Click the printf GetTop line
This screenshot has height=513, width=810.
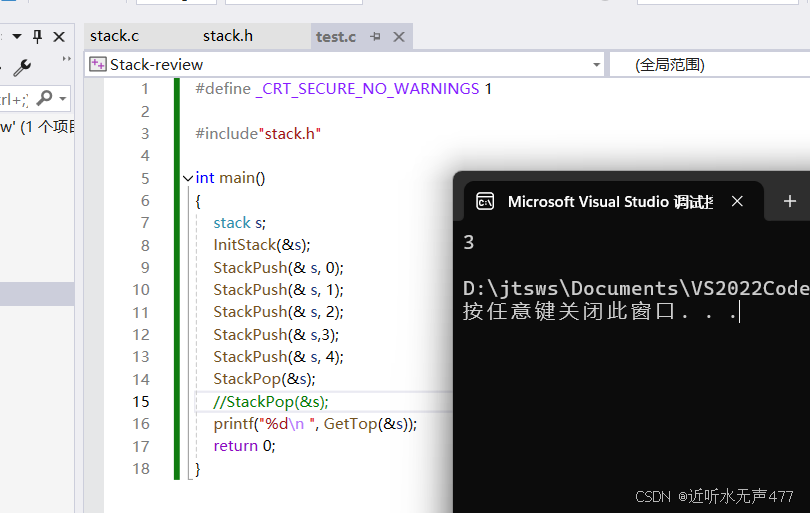(315, 424)
